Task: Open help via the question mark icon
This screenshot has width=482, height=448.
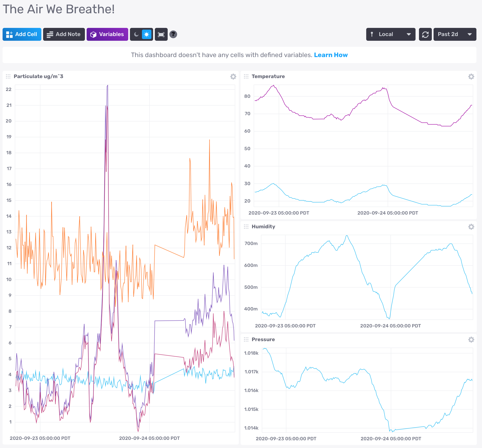Action: [x=173, y=34]
